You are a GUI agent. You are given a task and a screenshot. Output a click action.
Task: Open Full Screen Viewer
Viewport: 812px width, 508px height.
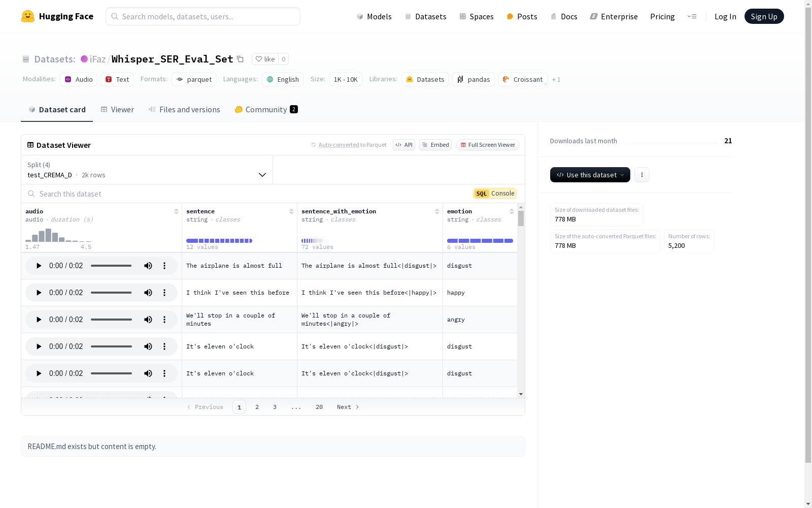click(488, 145)
